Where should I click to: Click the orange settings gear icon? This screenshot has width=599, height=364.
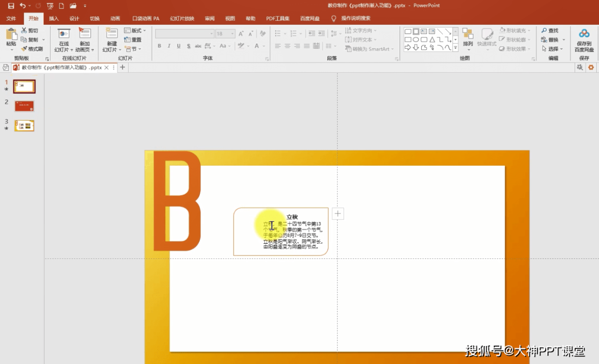[591, 67]
